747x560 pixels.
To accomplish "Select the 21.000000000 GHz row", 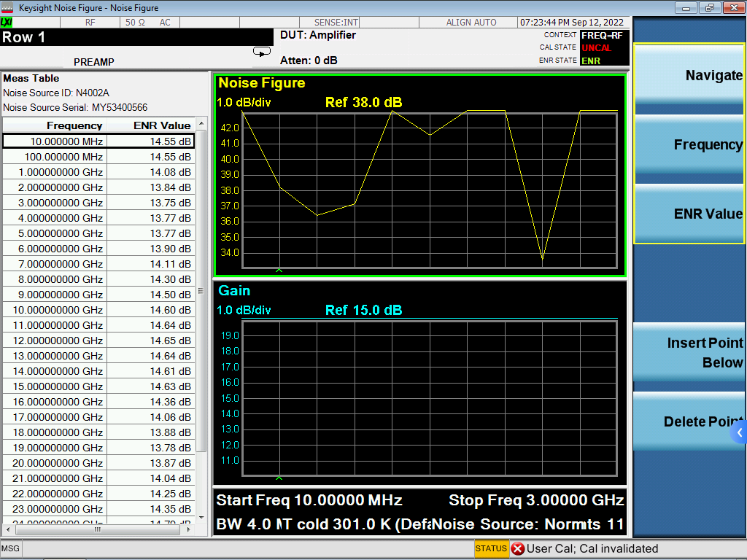I will [98, 478].
